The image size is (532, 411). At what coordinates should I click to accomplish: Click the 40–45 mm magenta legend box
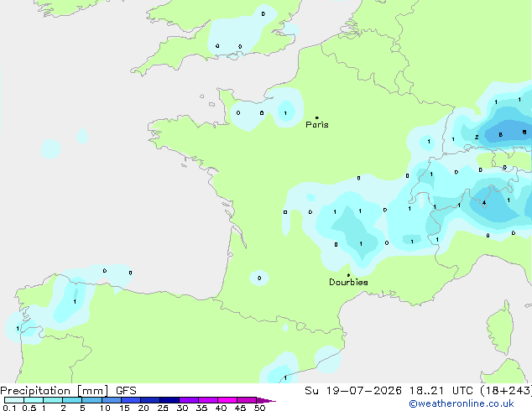(x=227, y=400)
